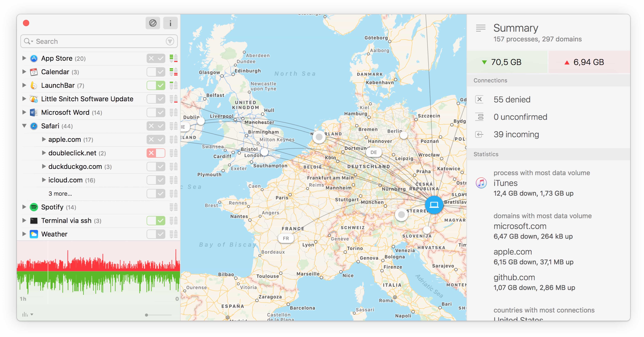Click the Little Snitch network filter icon
Viewport: 644px width, 337px height.
tap(153, 23)
